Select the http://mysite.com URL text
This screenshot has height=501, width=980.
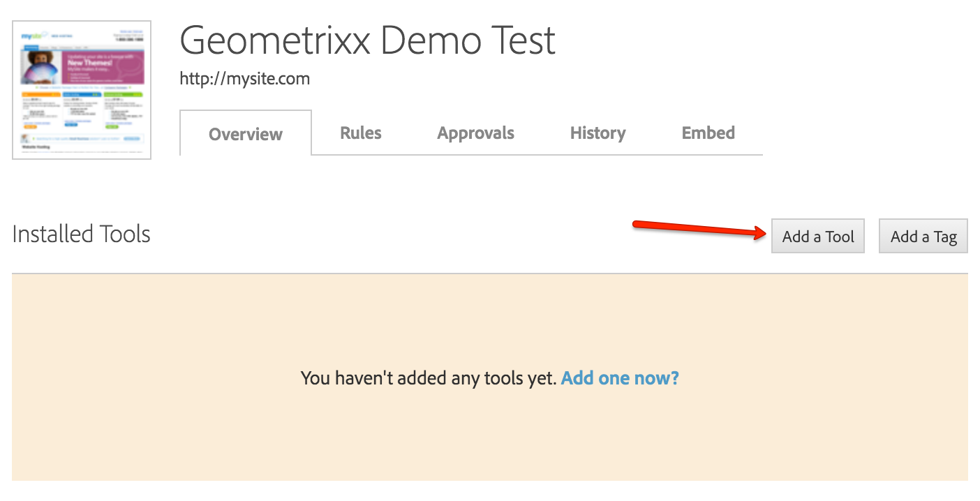(244, 78)
